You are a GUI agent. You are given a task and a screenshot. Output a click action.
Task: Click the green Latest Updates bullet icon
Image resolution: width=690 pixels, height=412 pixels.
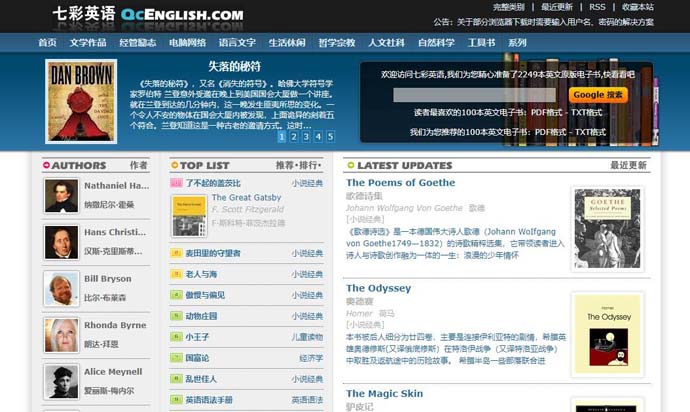click(x=351, y=165)
